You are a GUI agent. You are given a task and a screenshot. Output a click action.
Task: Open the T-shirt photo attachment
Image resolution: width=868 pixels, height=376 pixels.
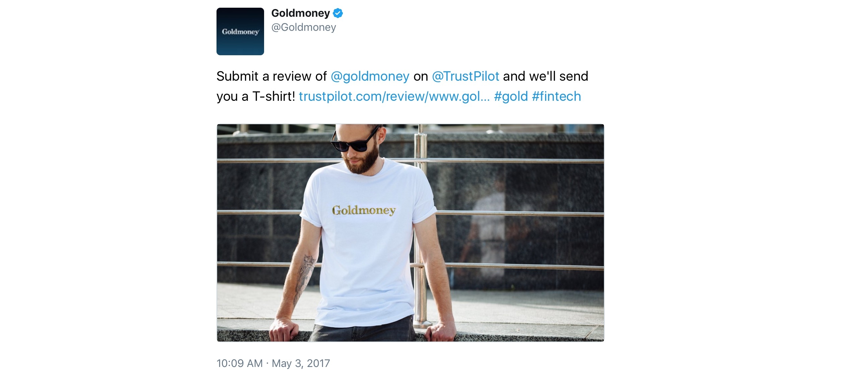[x=410, y=233]
